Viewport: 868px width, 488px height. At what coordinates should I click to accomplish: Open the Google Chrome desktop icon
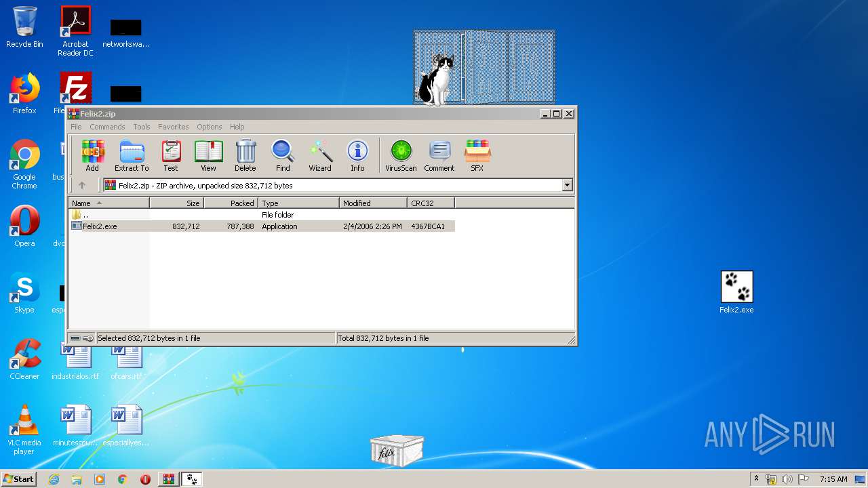click(24, 164)
